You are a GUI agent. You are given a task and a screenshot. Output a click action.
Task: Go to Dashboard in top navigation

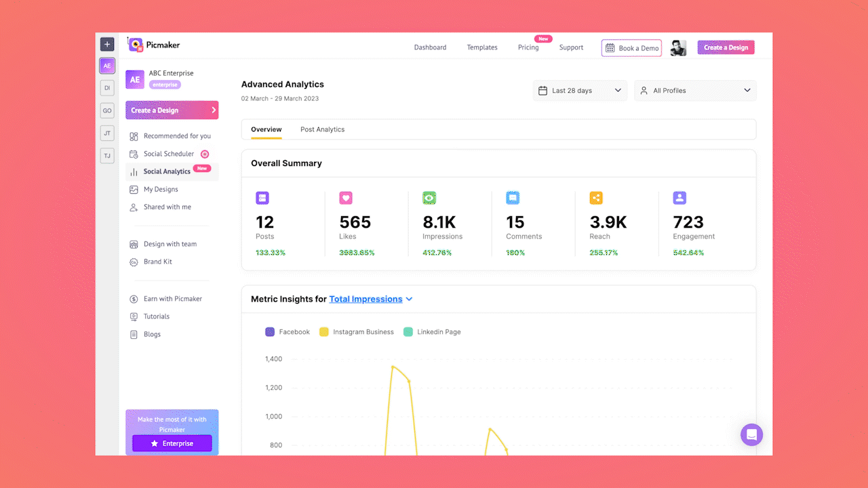pyautogui.click(x=431, y=47)
